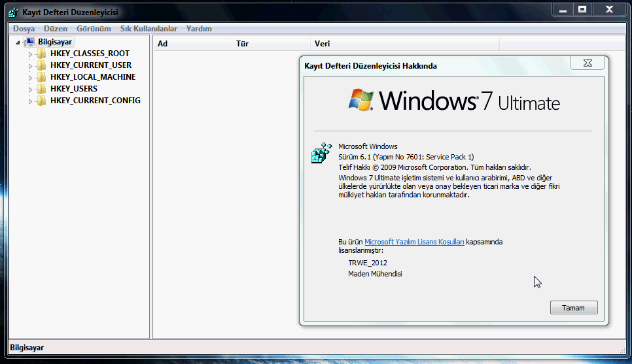Click the HKEY_CLASSES_ROOT folder icon
Viewport: 632px width, 364px height.
tap(41, 54)
